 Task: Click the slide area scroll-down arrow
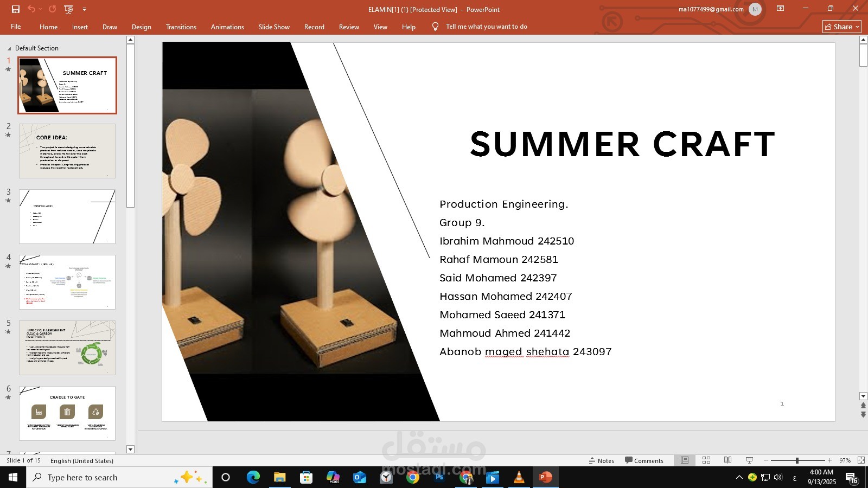coord(863,396)
